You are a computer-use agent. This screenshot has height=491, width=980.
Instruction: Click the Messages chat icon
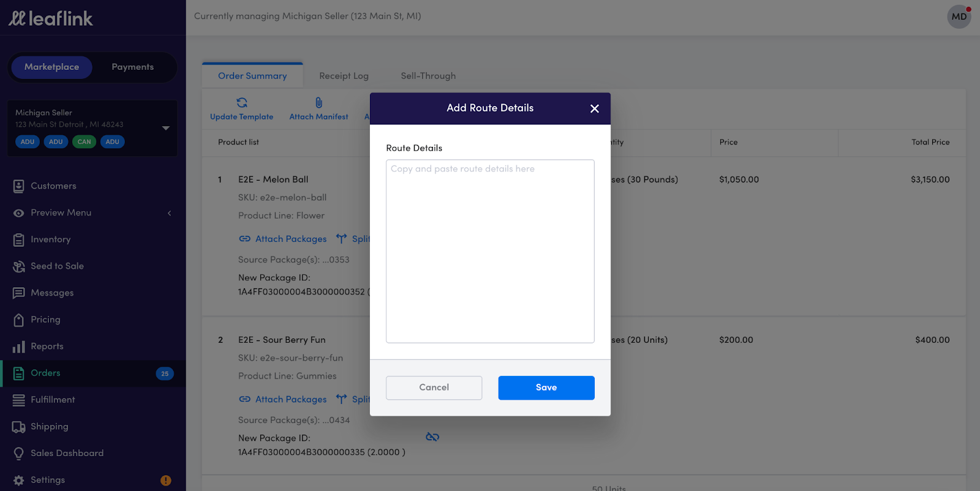click(18, 293)
